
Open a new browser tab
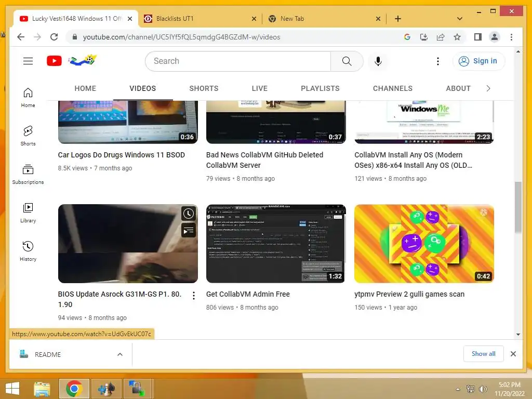pyautogui.click(x=398, y=19)
